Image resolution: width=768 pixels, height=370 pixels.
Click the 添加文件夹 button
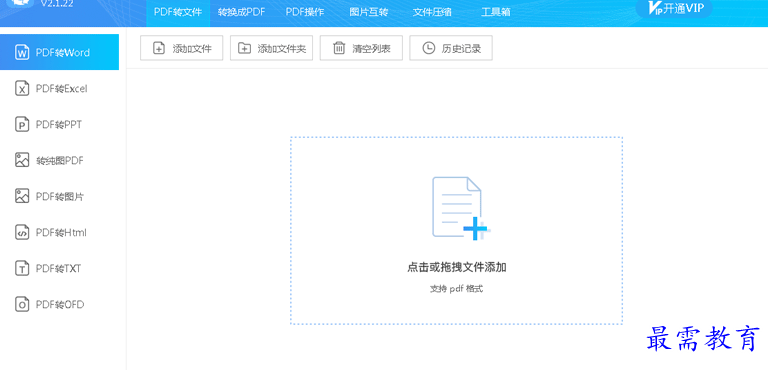(271, 48)
